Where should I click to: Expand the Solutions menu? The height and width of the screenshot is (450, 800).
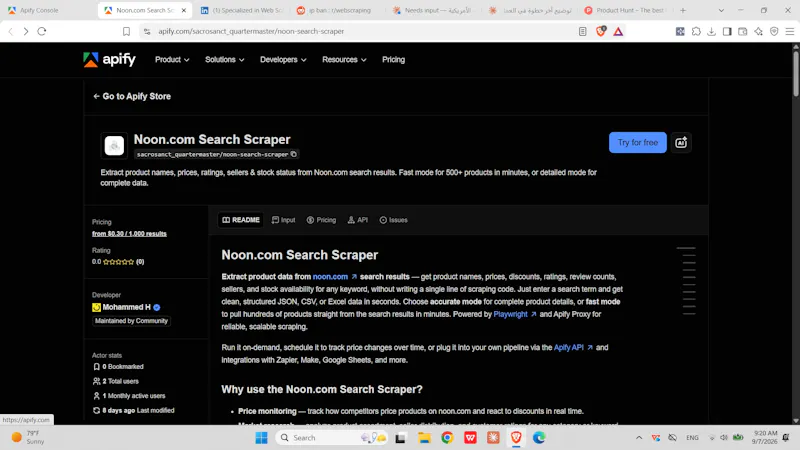coord(224,60)
